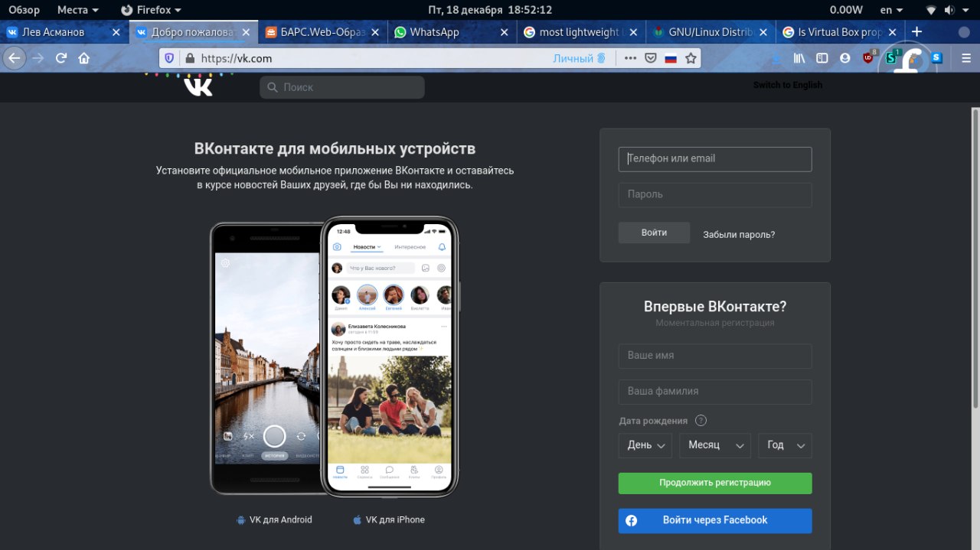
Task: Open the Обзор activities overview
Action: click(x=24, y=10)
